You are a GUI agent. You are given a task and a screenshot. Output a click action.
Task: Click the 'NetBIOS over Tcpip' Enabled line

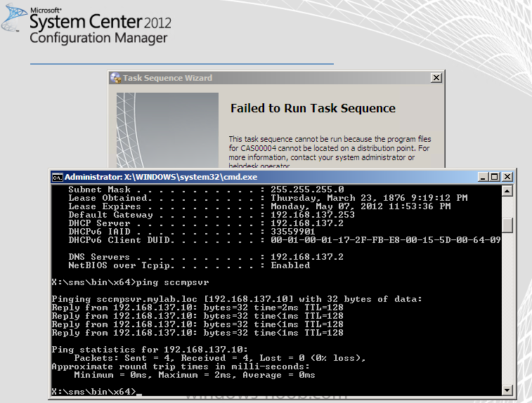tap(189, 265)
